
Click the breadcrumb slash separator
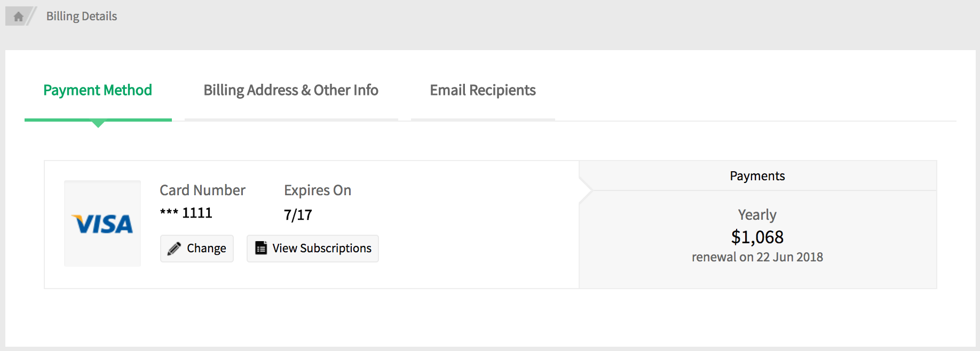32,16
